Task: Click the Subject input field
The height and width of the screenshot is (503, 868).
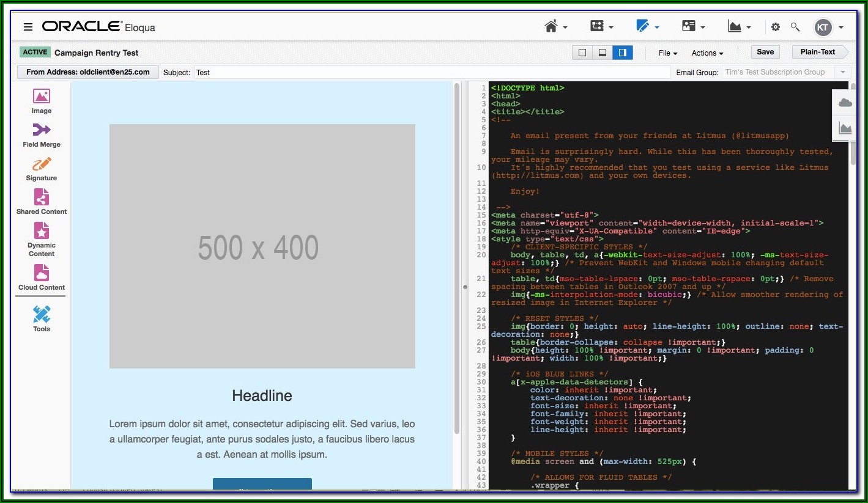Action: pos(432,72)
